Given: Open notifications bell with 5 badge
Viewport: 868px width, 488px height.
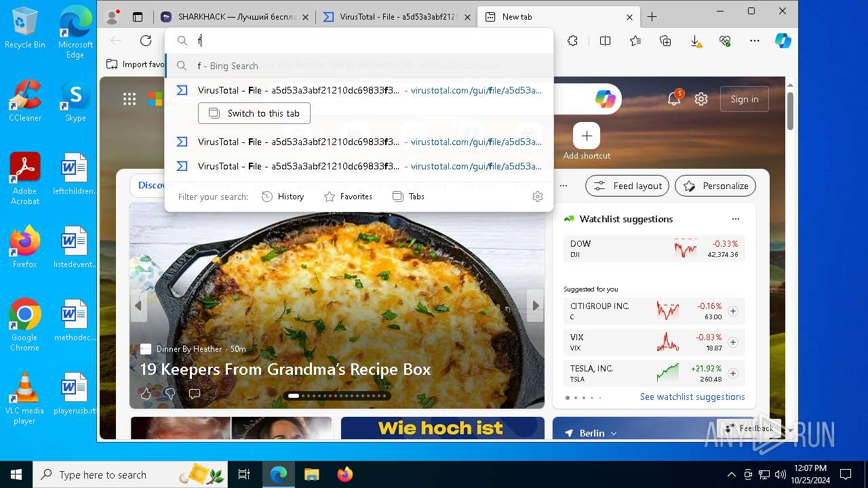Looking at the screenshot, I should pos(674,99).
